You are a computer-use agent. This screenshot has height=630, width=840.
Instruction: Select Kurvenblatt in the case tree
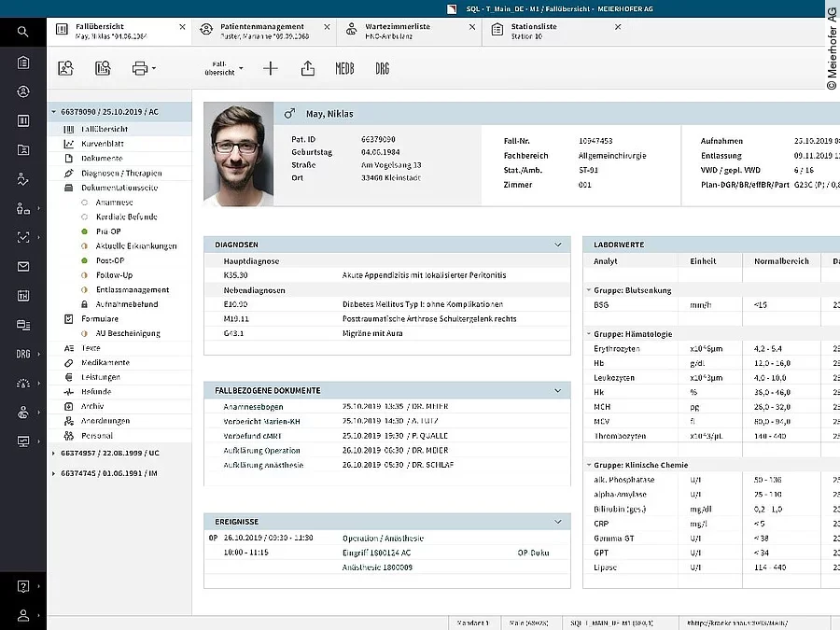(102, 144)
